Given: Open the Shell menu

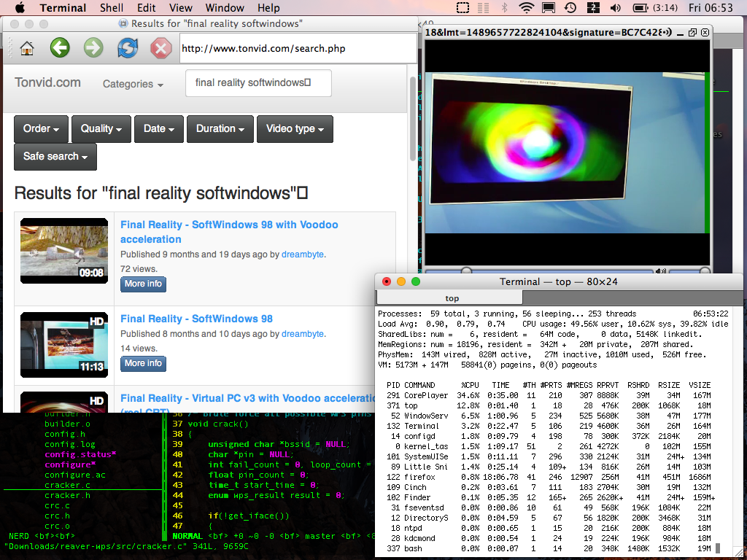Looking at the screenshot, I should (x=112, y=7).
